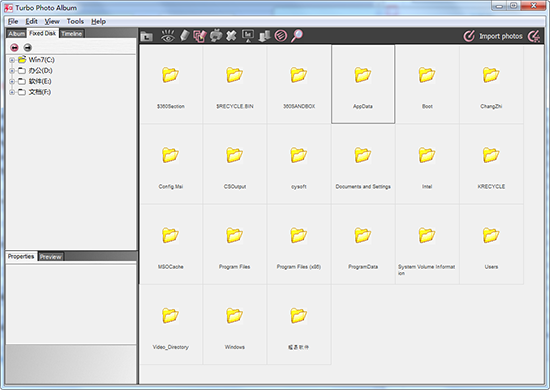Screen dimensions: 550x390
Task: Select the ChangZhi folder
Action: [491, 84]
